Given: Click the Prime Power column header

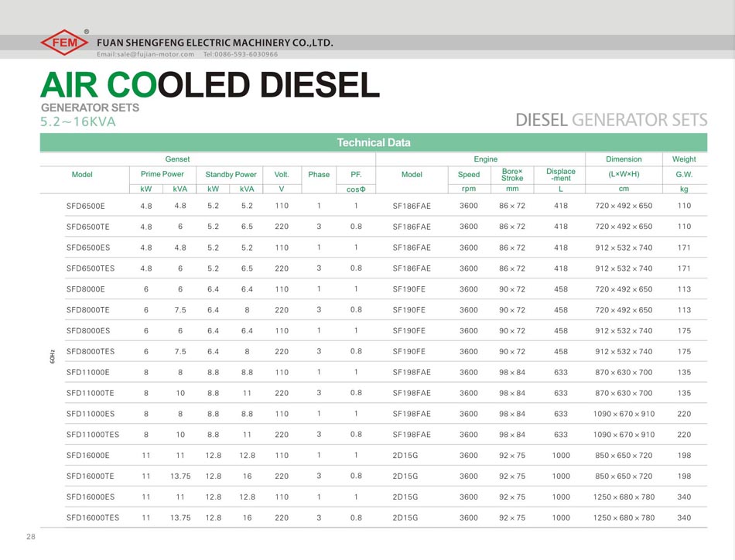Looking at the screenshot, I should pyautogui.click(x=162, y=174).
